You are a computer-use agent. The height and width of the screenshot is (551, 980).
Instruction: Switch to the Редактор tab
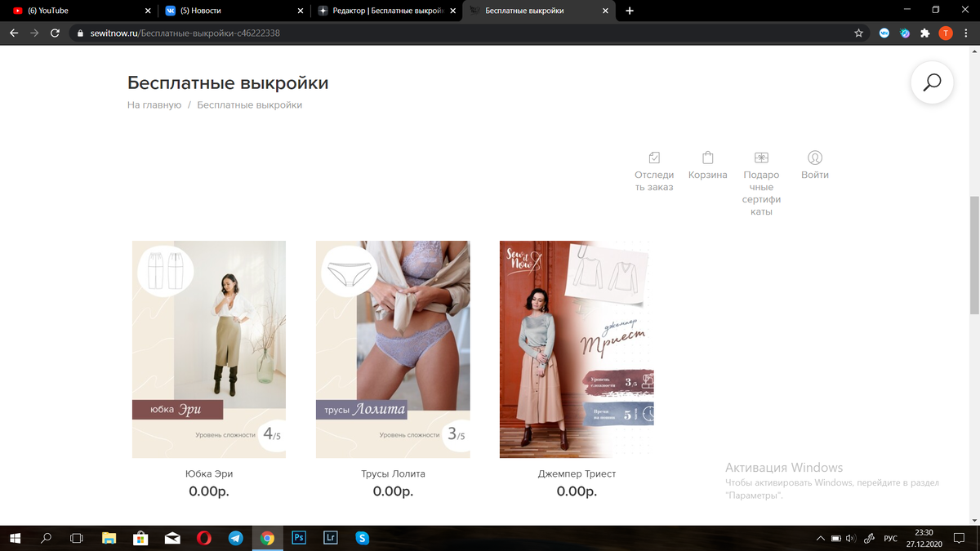pos(386,11)
